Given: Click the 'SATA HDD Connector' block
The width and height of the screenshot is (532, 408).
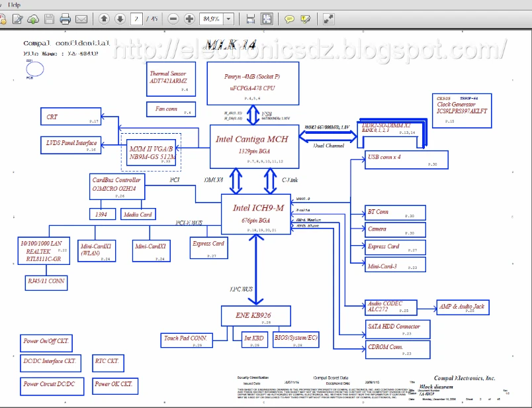Looking at the screenshot, I should click(x=398, y=329).
